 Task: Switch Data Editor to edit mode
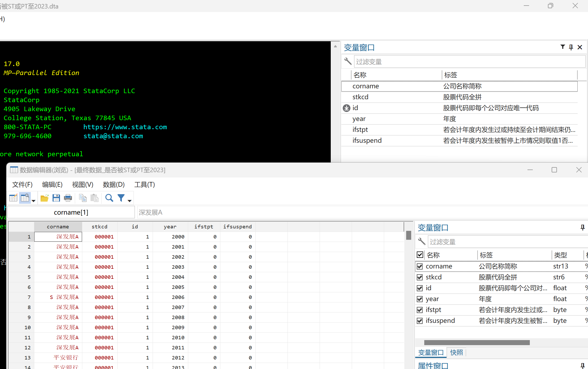click(13, 198)
